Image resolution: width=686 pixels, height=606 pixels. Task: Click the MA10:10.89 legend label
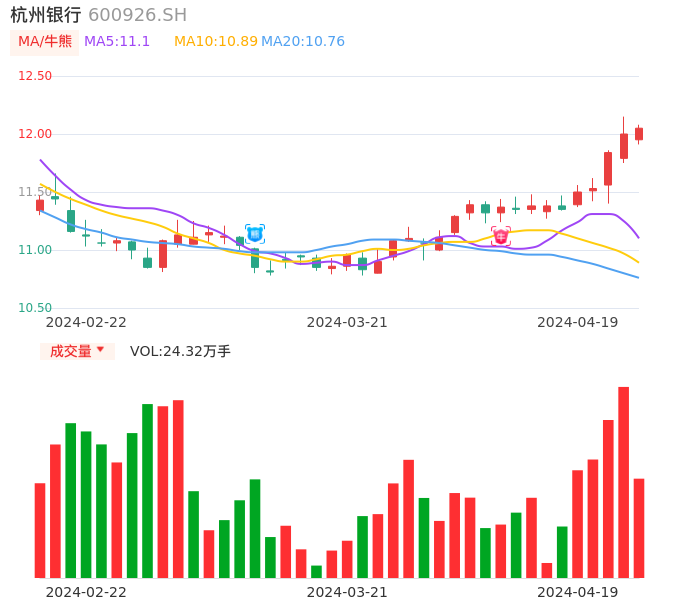(x=216, y=42)
